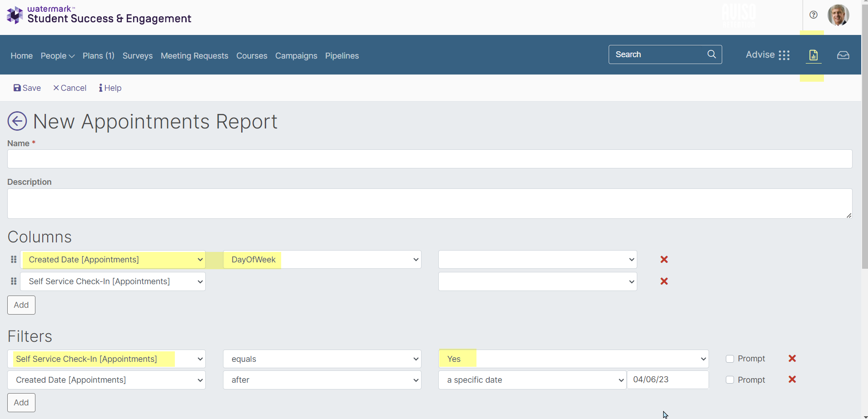
Task: Focus the report Name field
Action: tap(430, 159)
